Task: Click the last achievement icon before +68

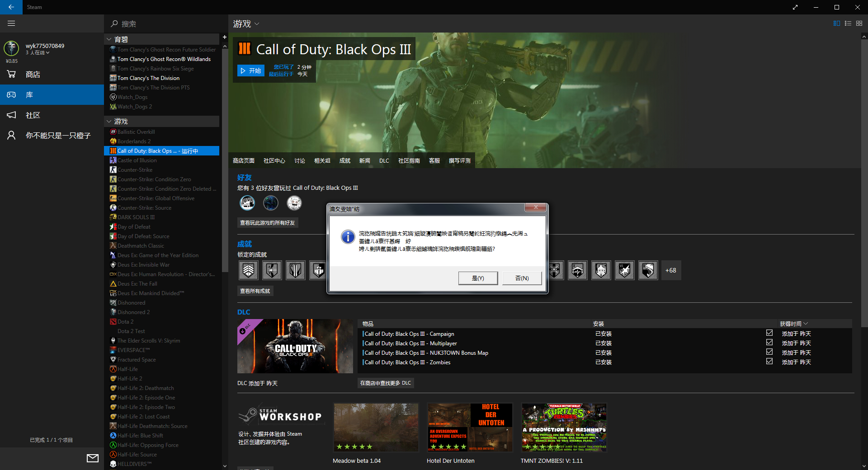Action: (x=648, y=270)
